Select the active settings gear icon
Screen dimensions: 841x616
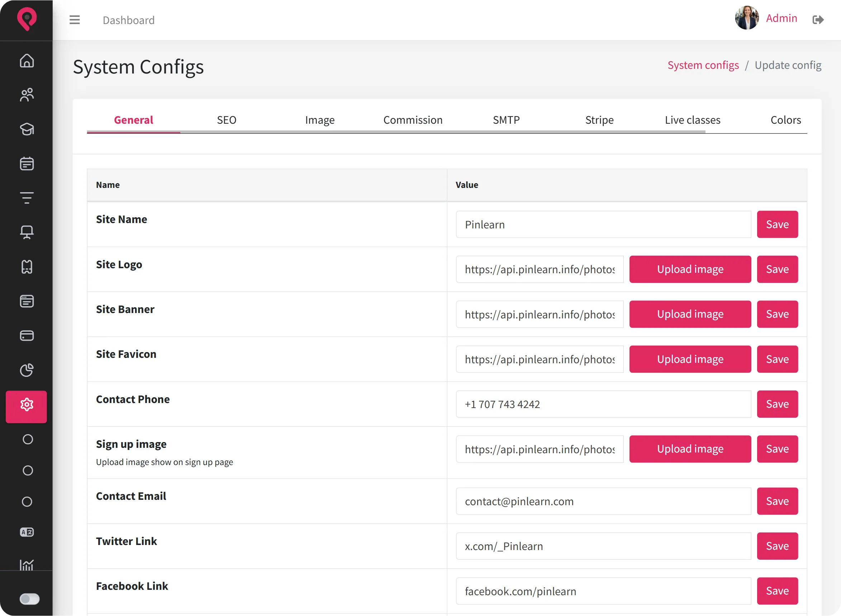point(27,406)
